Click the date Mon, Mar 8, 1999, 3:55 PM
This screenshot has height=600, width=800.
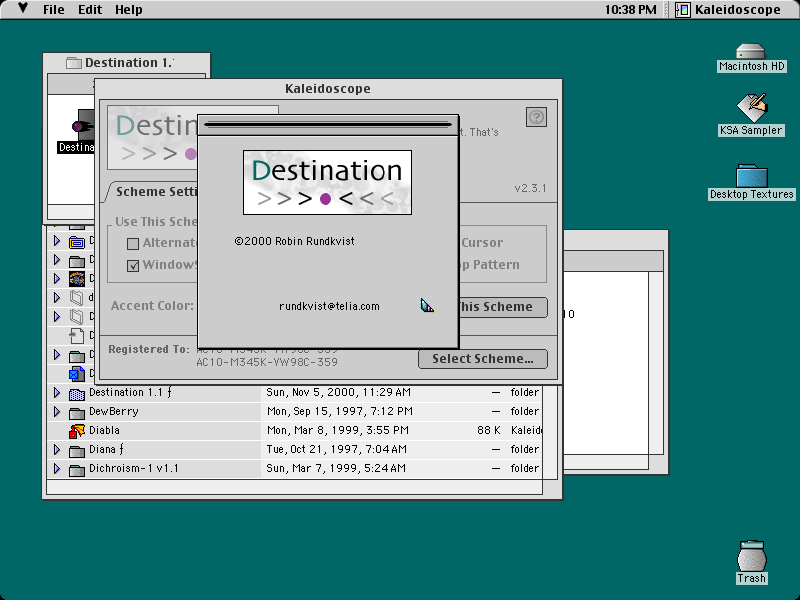(x=338, y=430)
